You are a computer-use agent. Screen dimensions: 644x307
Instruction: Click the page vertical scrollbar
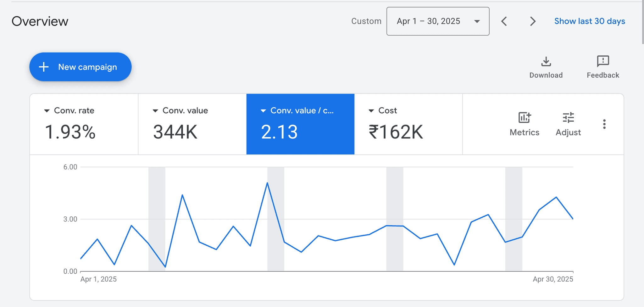click(x=642, y=22)
